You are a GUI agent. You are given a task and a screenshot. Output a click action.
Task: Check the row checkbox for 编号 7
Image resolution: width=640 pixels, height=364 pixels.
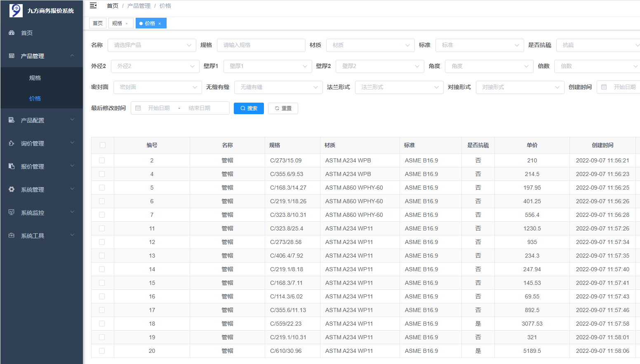click(x=102, y=215)
